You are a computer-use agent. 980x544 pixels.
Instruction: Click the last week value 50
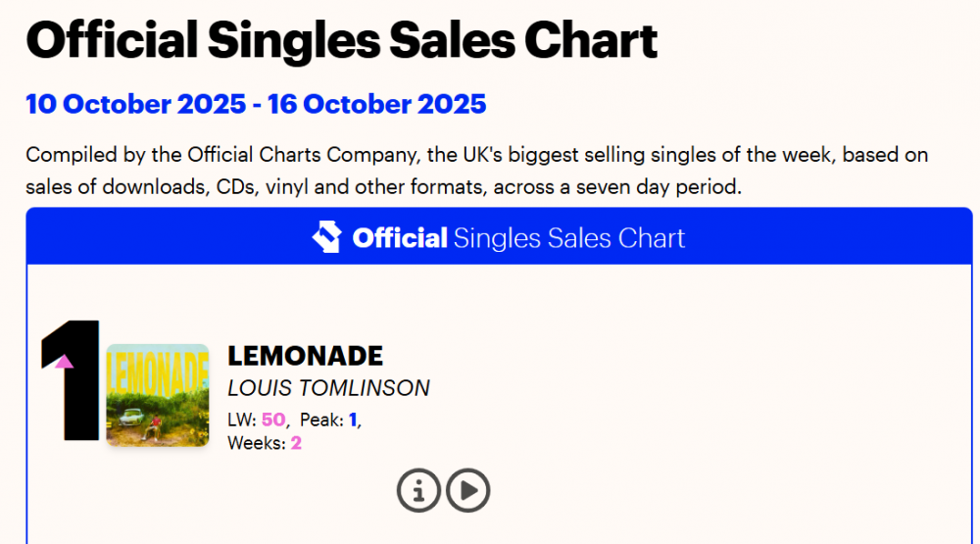coord(273,420)
